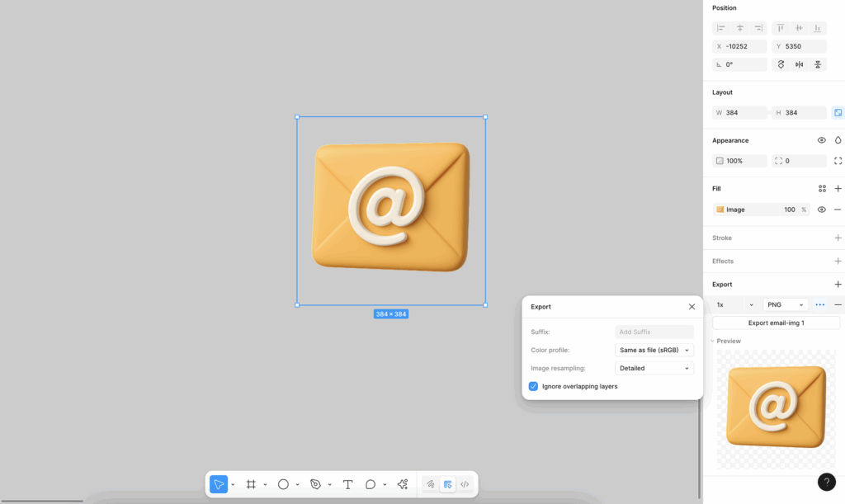Expand Move tool options arrow
Image resolution: width=845 pixels, height=504 pixels.
pos(233,485)
